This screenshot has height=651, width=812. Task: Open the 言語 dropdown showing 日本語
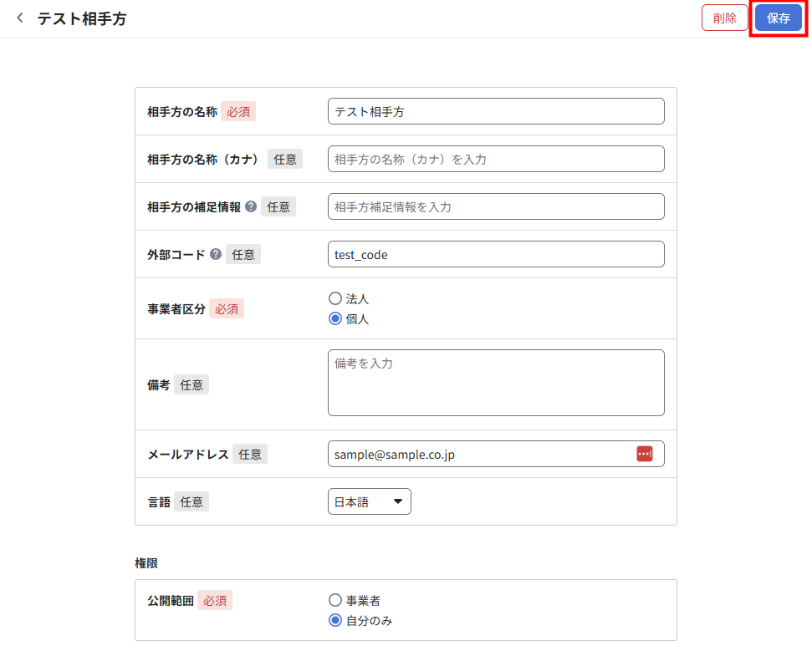click(369, 501)
